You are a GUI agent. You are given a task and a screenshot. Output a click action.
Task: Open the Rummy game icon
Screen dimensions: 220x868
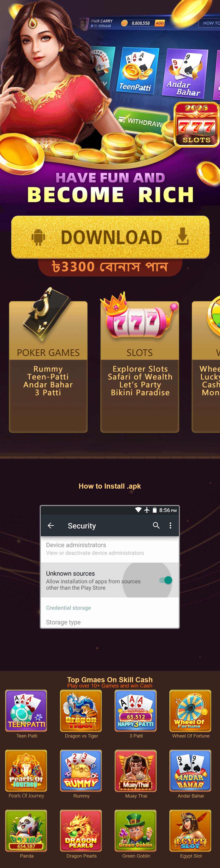click(81, 770)
